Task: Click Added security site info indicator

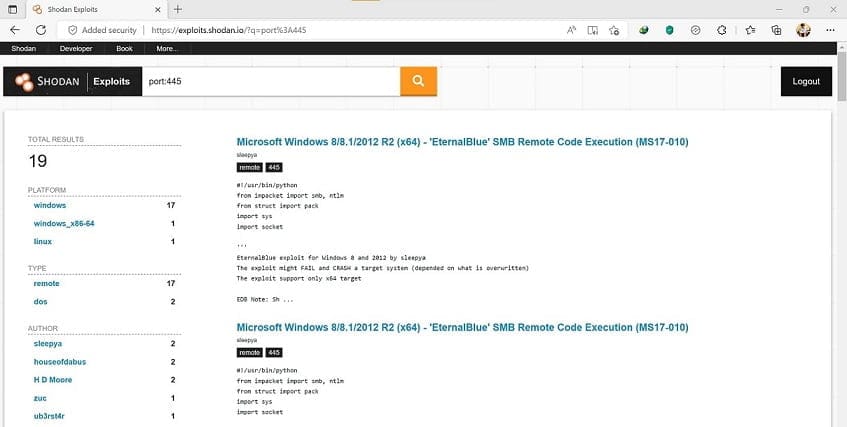Action: tap(100, 30)
